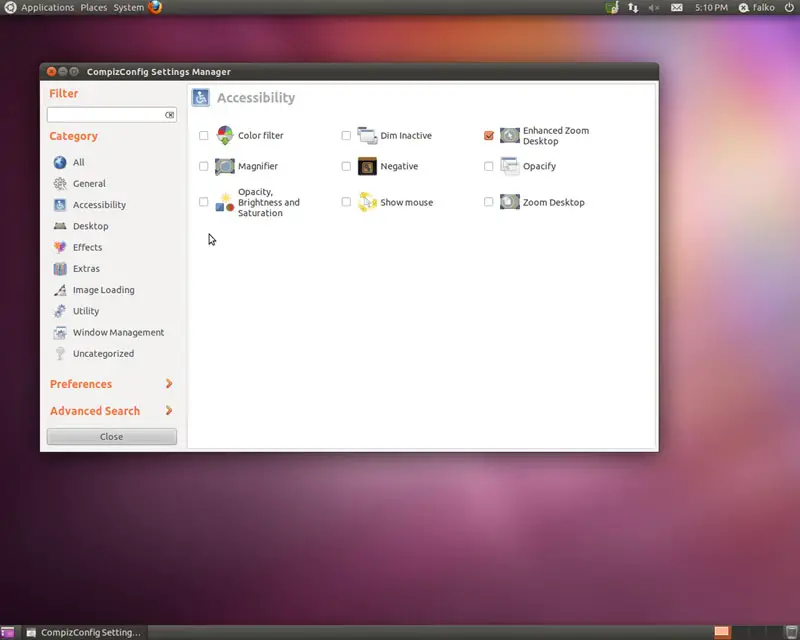This screenshot has width=800, height=640.
Task: Select the Uncategorized category label
Action: pyautogui.click(x=103, y=354)
